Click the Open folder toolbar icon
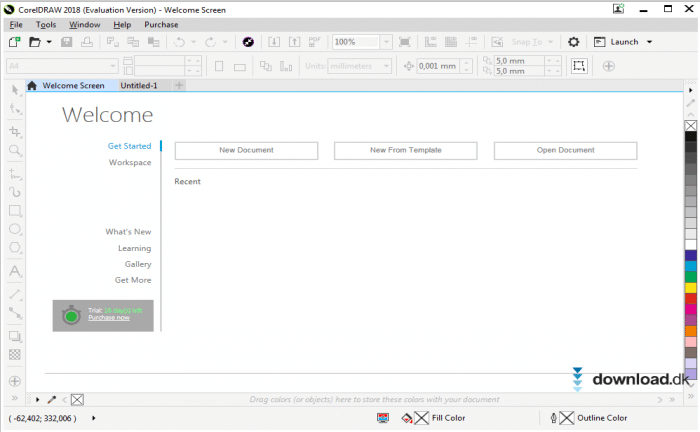This screenshot has height=432, width=700. point(34,42)
